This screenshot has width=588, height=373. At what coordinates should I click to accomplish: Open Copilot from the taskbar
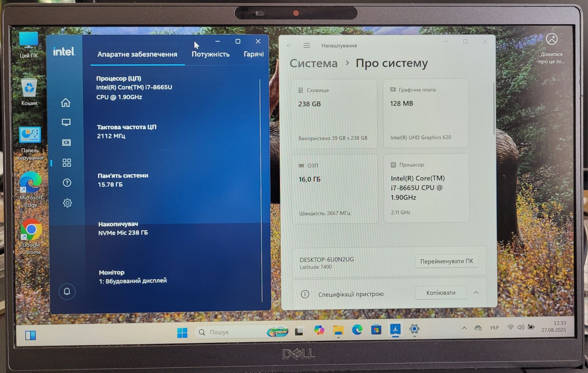pyautogui.click(x=319, y=330)
